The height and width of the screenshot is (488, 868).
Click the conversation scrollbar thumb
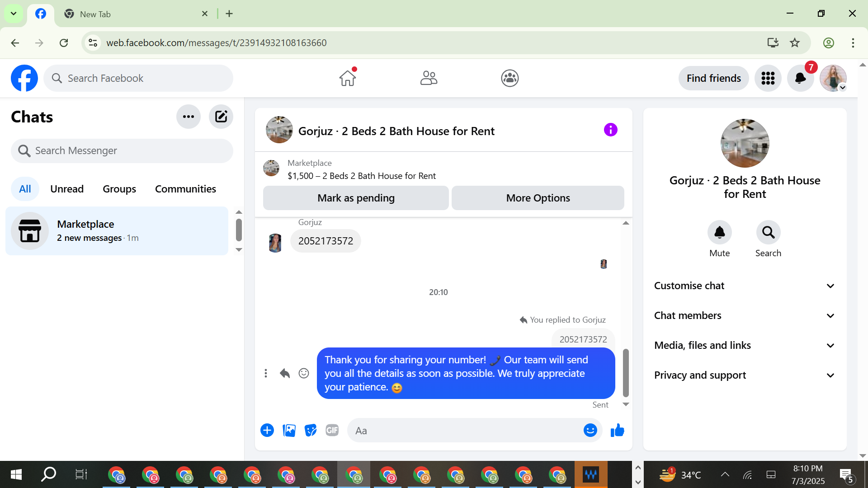[626, 373]
